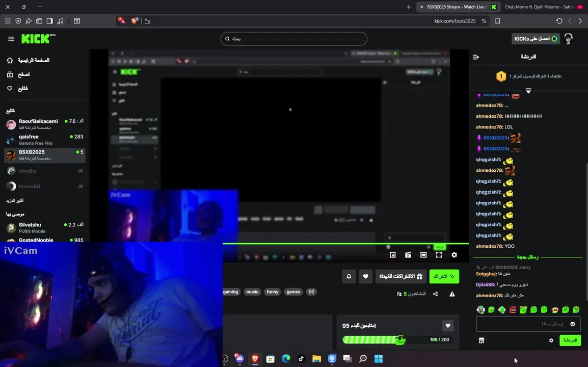This screenshot has width=588, height=367.
Task: Open the qaisfree Garena Free Fire channel
Action: click(x=45, y=140)
